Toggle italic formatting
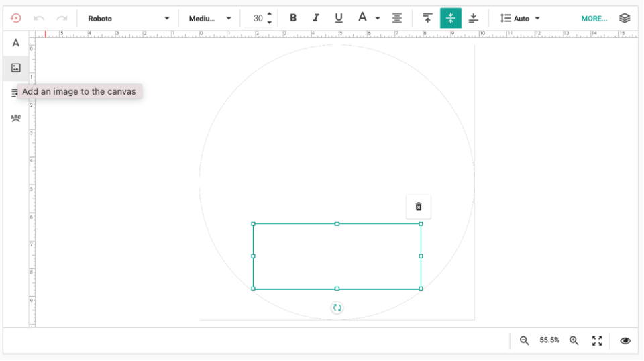The height and width of the screenshot is (361, 644). coord(316,18)
